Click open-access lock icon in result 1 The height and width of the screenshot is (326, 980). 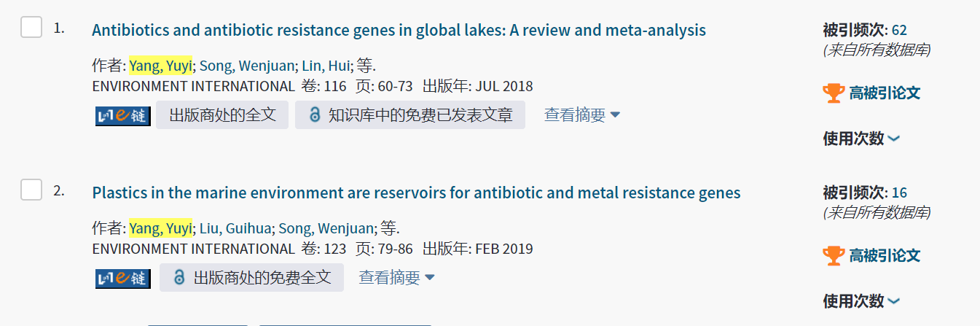pyautogui.click(x=315, y=115)
